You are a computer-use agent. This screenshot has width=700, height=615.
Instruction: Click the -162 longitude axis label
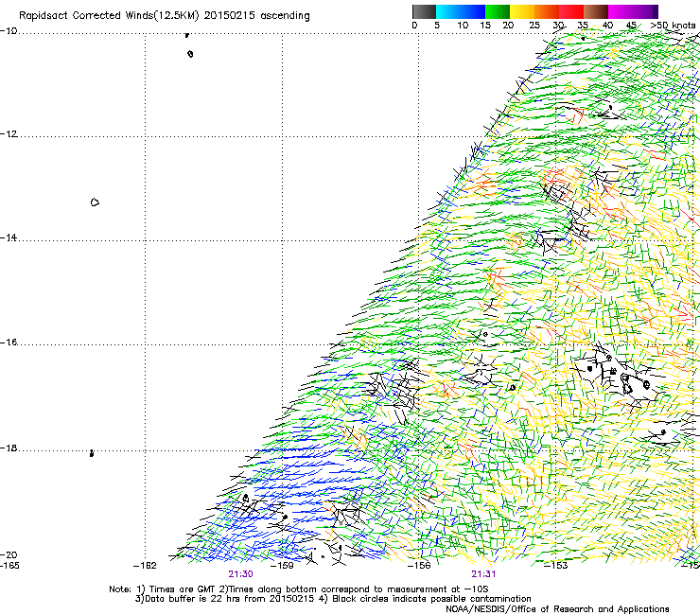pyautogui.click(x=145, y=566)
